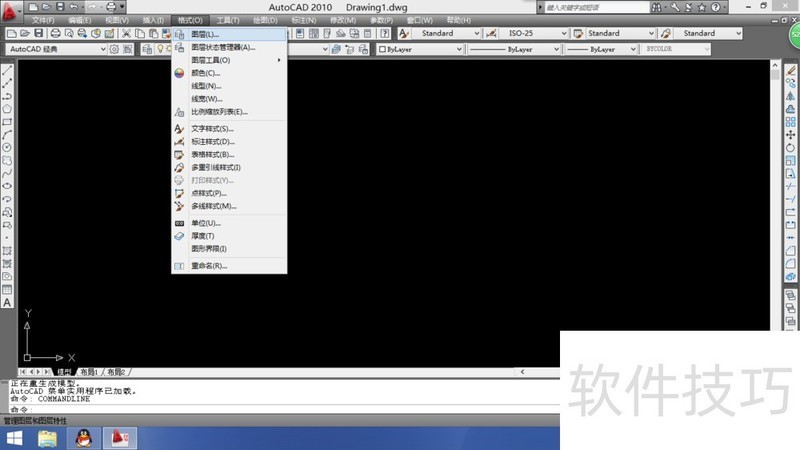This screenshot has width=800, height=450.
Task: Open the ISO-25 dimension style dropdown
Action: point(533,33)
